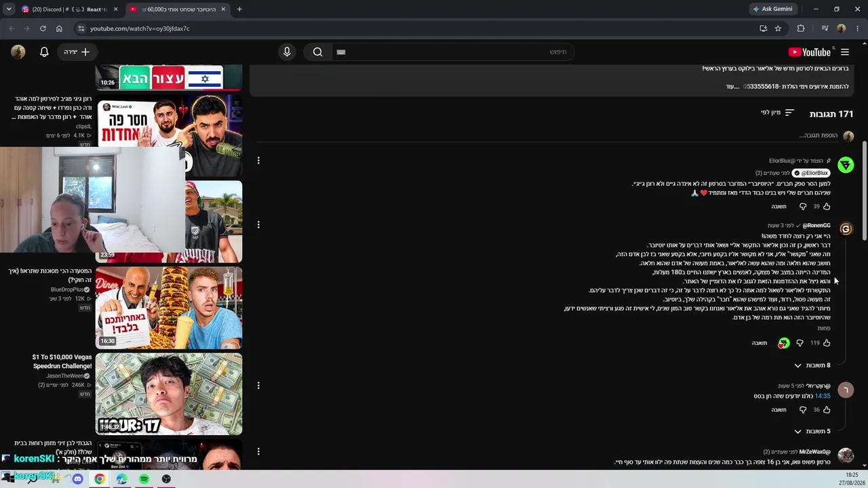Open Chrome tab search dropdown
The width and height of the screenshot is (868, 488).
click(x=9, y=9)
